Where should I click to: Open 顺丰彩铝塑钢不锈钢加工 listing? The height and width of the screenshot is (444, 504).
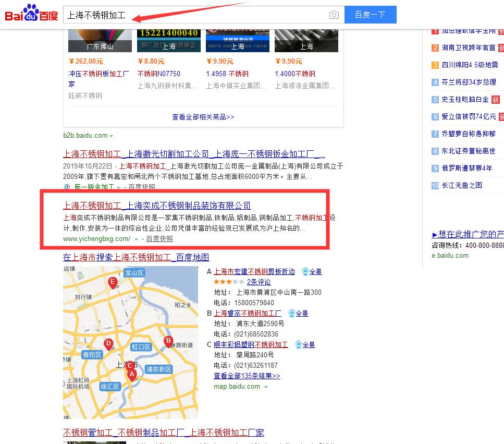pos(251,344)
